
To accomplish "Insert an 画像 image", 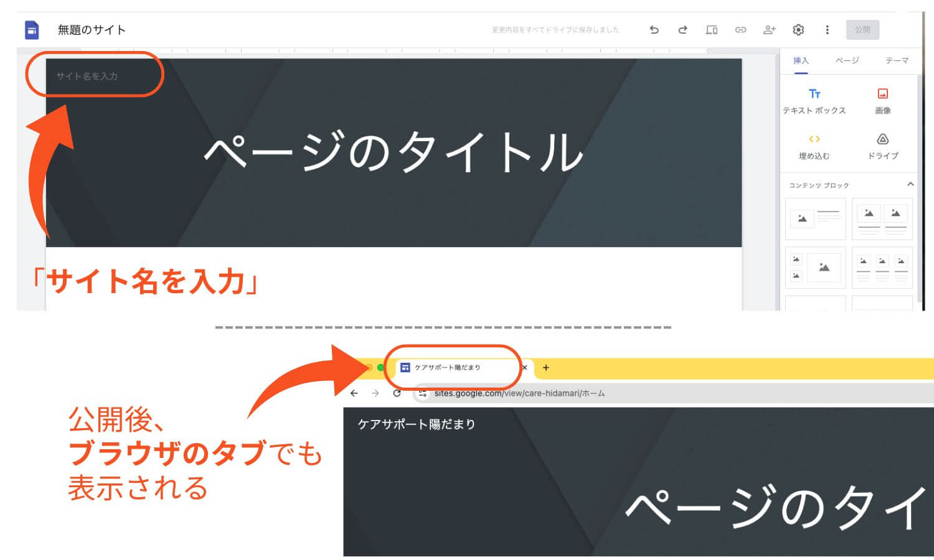I will (x=882, y=101).
